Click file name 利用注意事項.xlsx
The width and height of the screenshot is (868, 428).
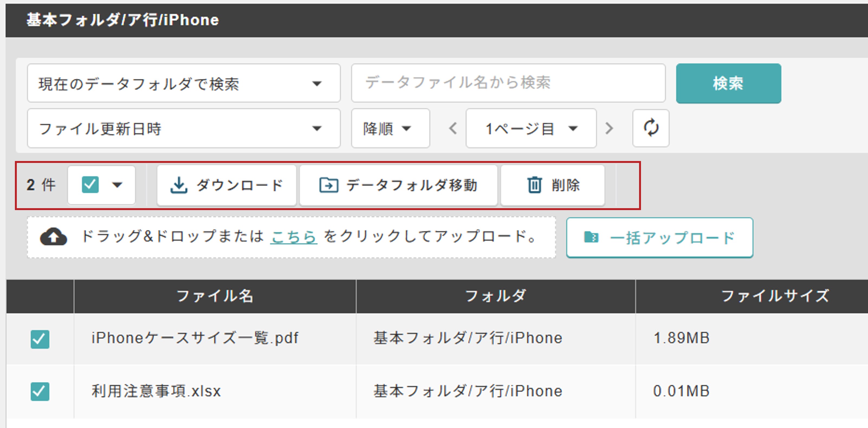tap(156, 391)
